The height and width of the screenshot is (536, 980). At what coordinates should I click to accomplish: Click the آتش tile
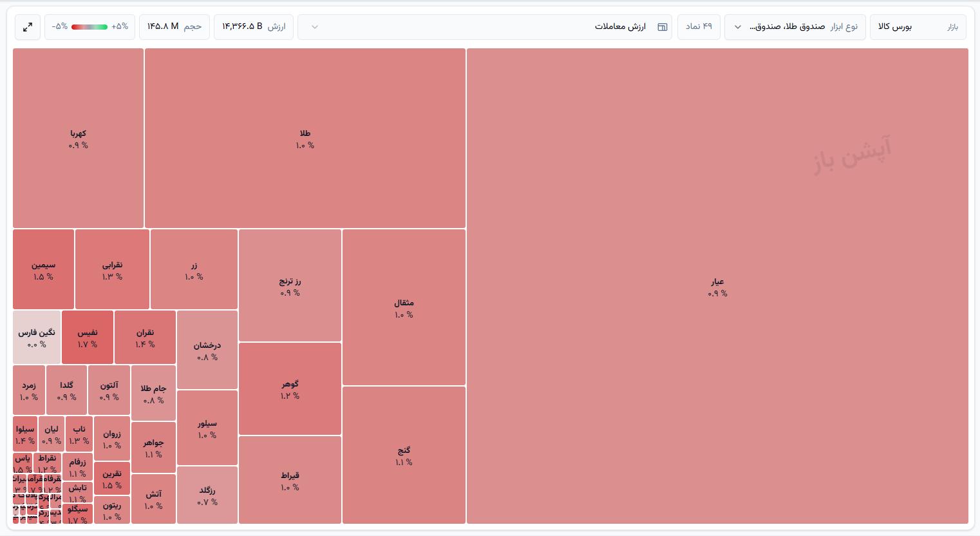point(153,499)
